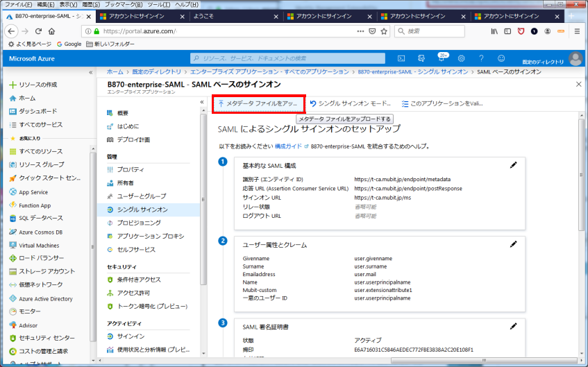Select ユーザーとグループ in the menu
The width and height of the screenshot is (588, 367).
(x=137, y=196)
